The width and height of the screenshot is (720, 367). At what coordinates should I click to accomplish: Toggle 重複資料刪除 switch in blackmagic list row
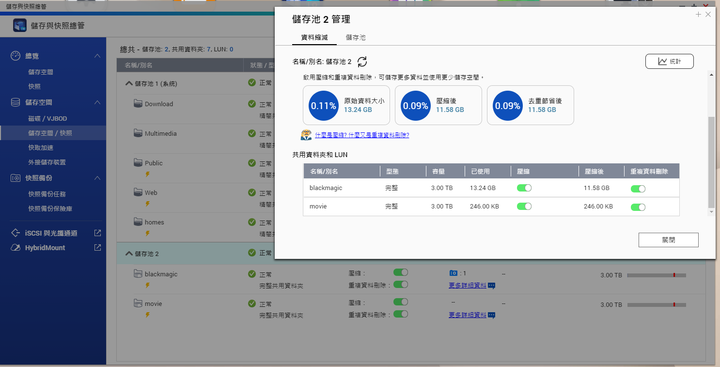click(x=401, y=284)
